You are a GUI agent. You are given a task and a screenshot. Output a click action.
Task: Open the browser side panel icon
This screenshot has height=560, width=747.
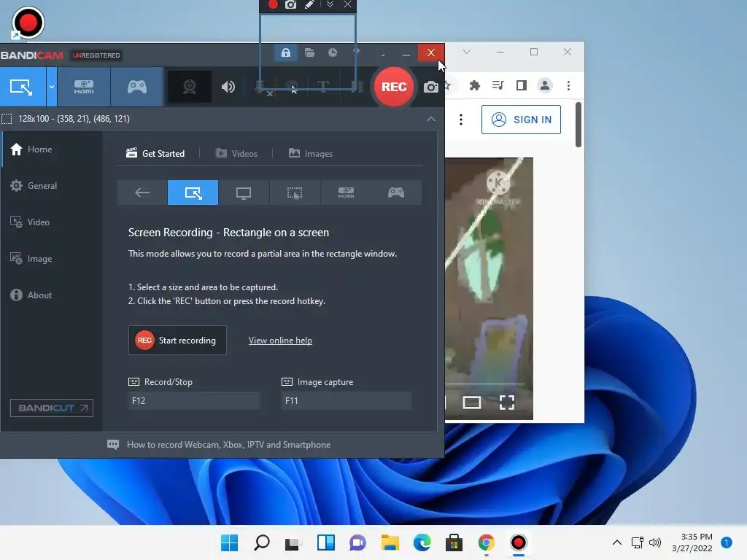[x=521, y=85]
